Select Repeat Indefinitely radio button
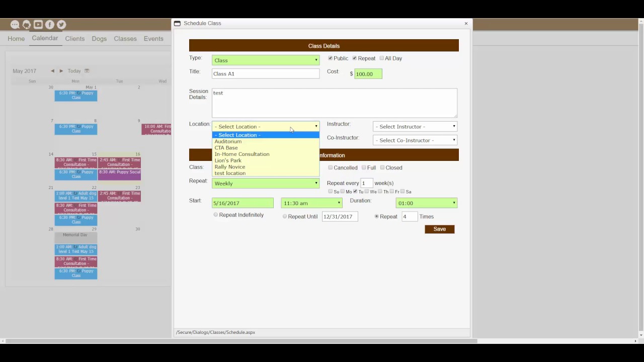The width and height of the screenshot is (644, 362). (216, 215)
